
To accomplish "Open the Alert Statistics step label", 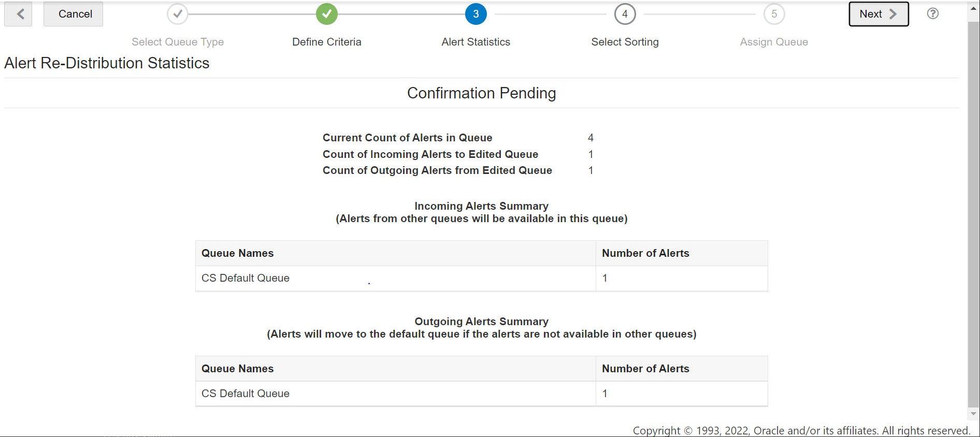I will coord(476,42).
